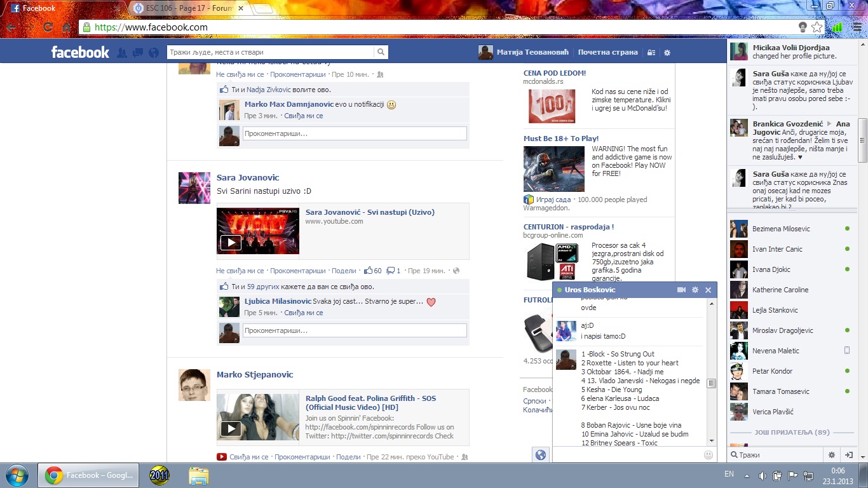Image resolution: width=868 pixels, height=488 pixels.
Task: Open the friend requests icon in Facebook header
Action: tap(122, 53)
